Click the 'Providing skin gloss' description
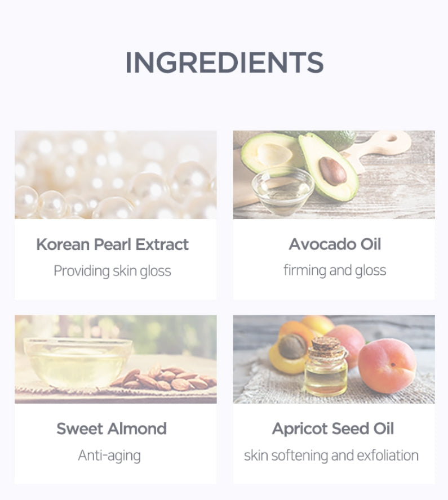 point(112,271)
